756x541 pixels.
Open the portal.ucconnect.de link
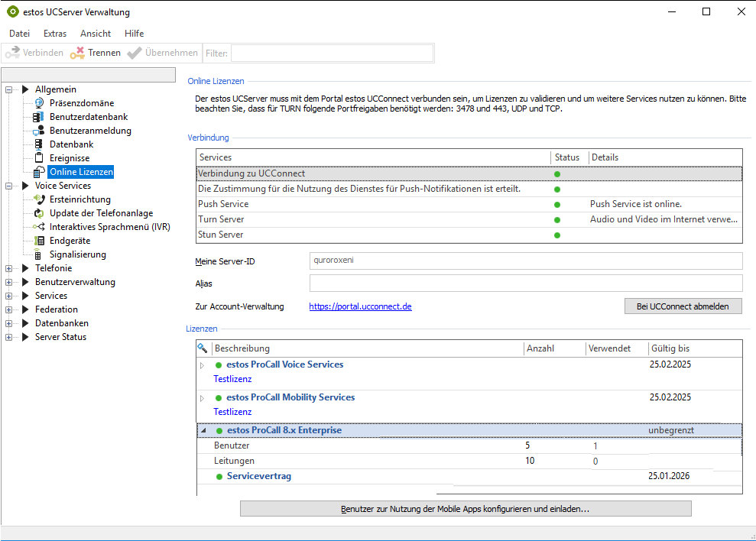360,306
